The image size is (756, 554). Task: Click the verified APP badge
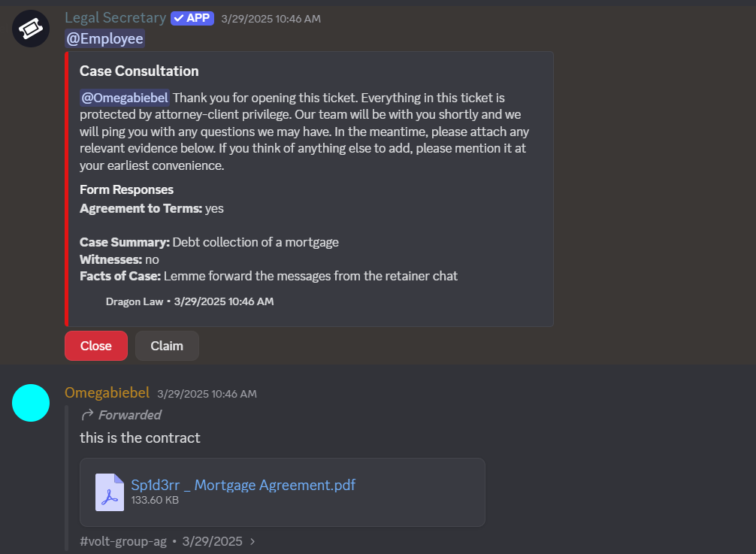[x=192, y=18]
